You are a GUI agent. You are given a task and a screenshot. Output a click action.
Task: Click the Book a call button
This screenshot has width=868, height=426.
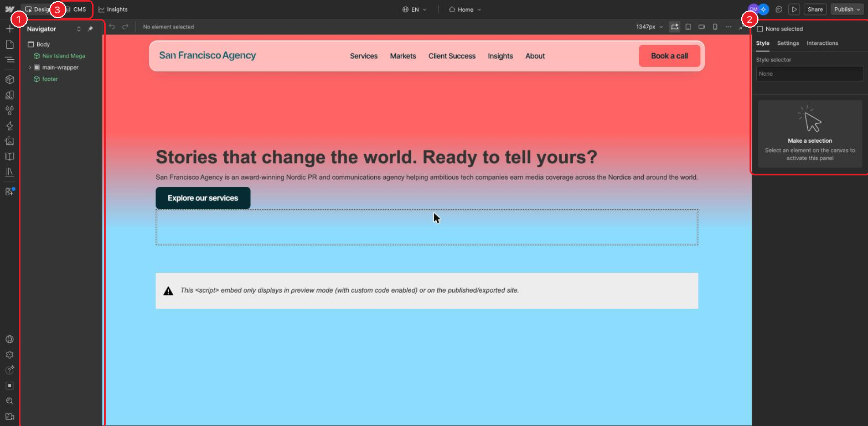[669, 56]
